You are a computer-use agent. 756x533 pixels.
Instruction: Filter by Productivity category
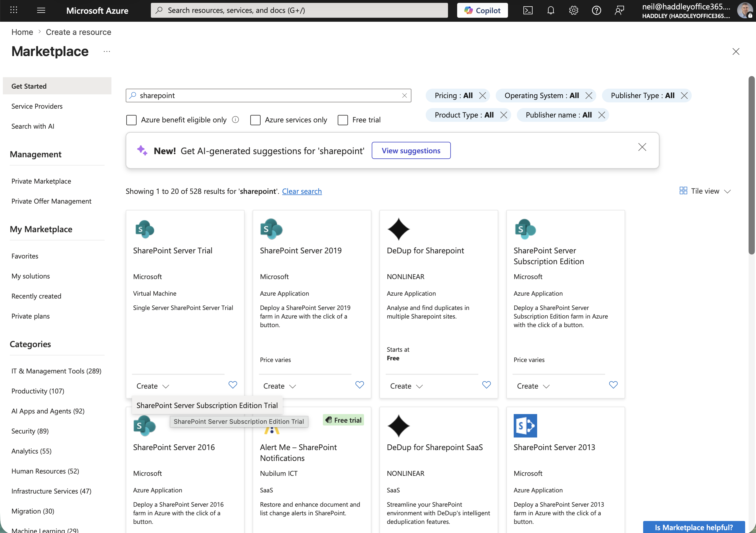click(38, 391)
